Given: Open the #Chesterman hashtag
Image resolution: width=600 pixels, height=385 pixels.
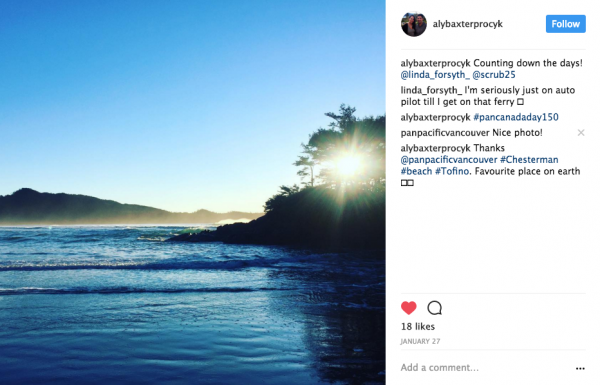Looking at the screenshot, I should tap(529, 160).
